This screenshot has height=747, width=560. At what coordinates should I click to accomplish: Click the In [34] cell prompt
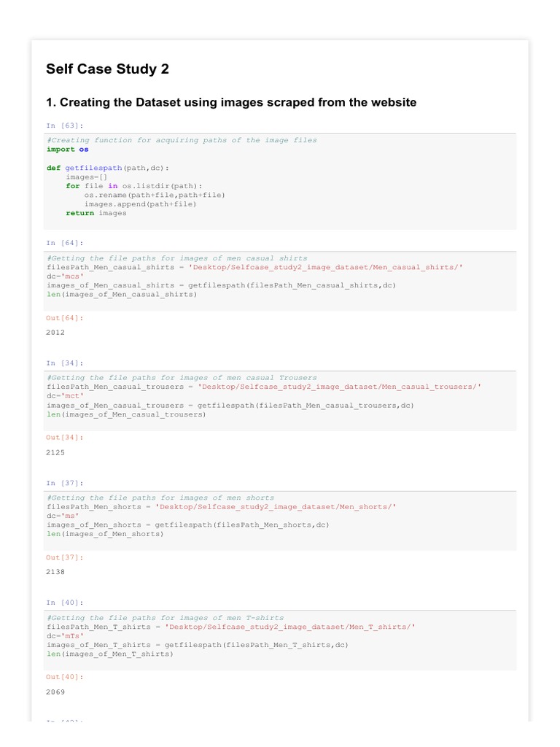(x=65, y=363)
